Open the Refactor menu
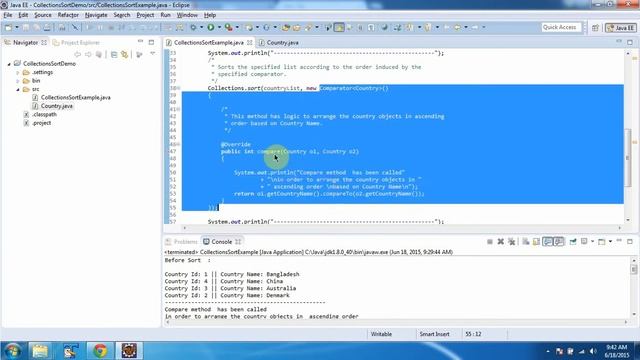640x360 pixels. [68, 15]
